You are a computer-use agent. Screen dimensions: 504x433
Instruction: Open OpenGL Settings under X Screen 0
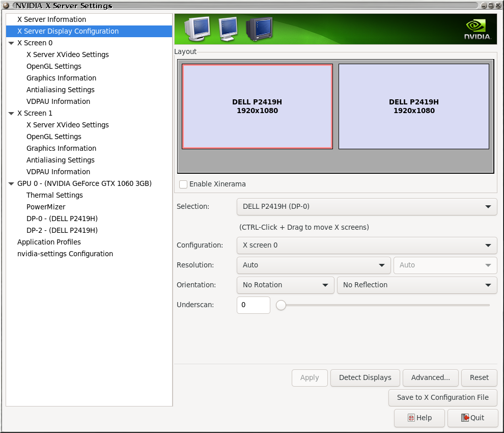pos(53,66)
